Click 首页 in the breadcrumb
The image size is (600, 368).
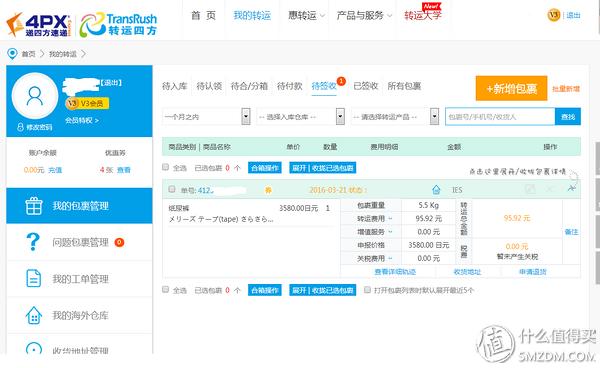(28, 54)
